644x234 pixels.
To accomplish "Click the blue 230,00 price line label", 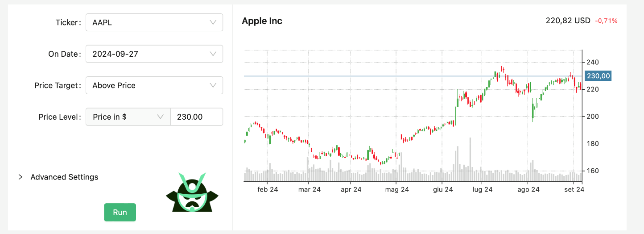I will 598,76.
